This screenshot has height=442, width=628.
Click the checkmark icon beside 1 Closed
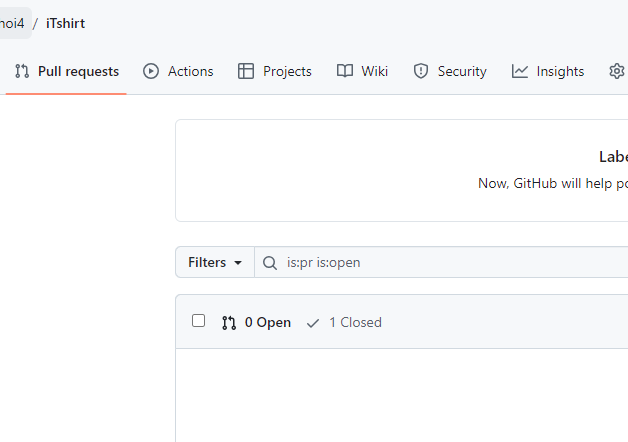(x=313, y=323)
